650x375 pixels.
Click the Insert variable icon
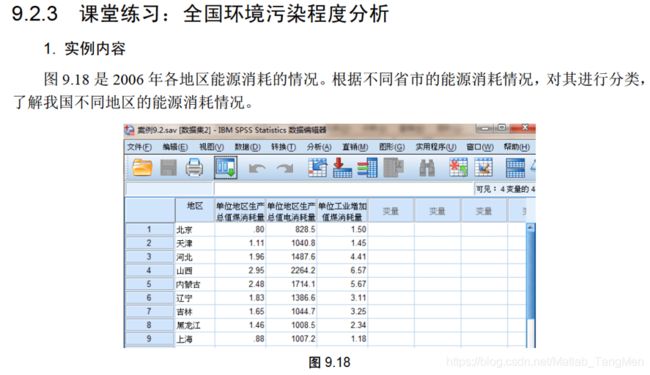pos(483,167)
